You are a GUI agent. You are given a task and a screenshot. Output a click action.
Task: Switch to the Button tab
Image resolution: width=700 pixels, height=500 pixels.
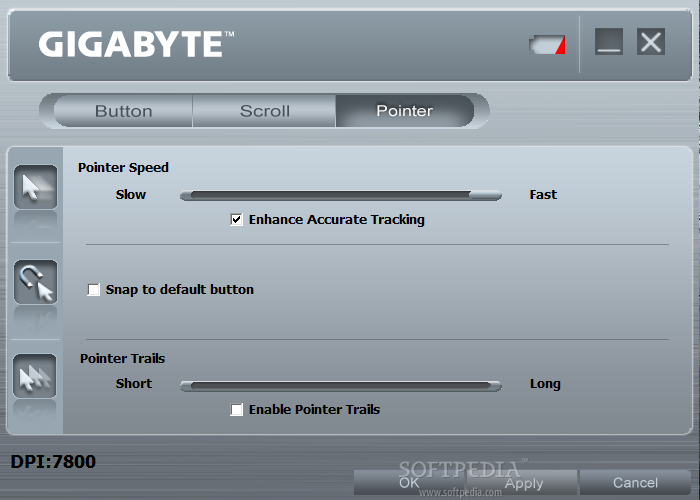coord(123,111)
